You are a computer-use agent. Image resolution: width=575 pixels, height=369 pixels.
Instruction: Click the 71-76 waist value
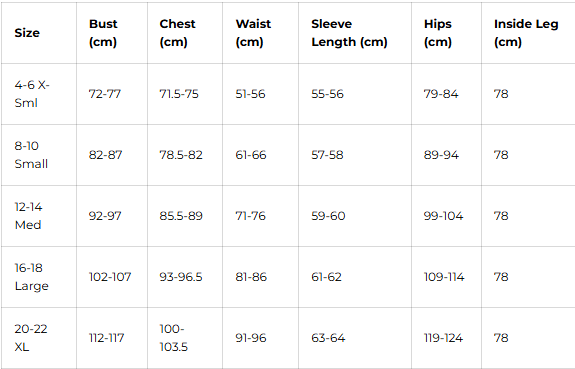click(250, 216)
